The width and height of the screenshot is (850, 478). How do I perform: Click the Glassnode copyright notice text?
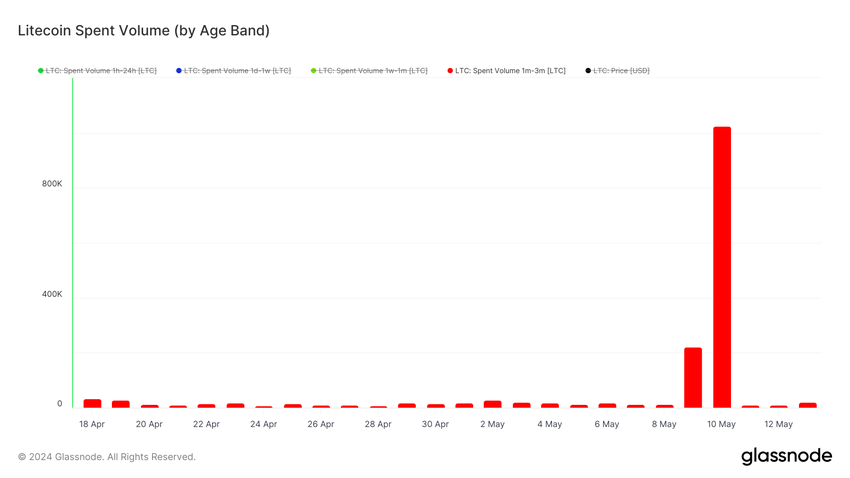pyautogui.click(x=107, y=457)
